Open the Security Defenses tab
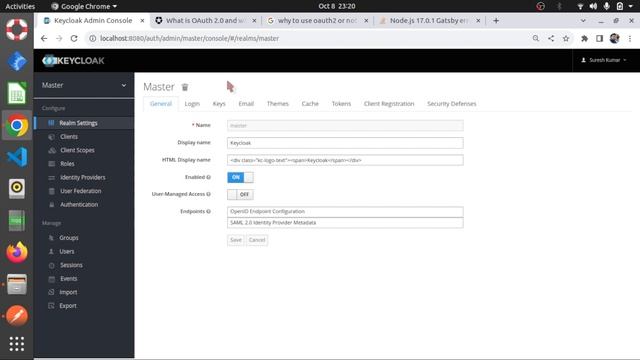This screenshot has width=640, height=360. click(451, 104)
